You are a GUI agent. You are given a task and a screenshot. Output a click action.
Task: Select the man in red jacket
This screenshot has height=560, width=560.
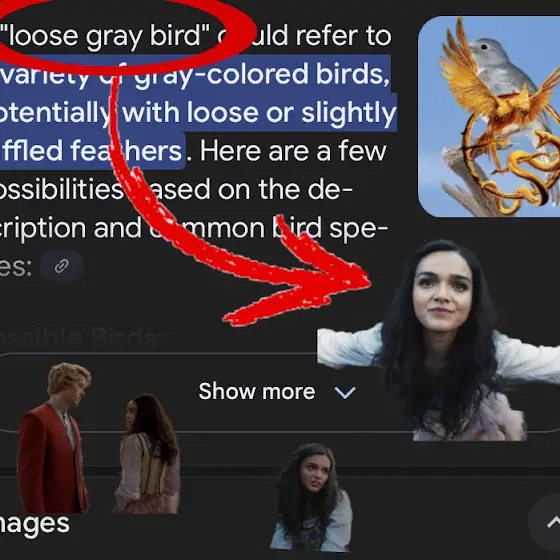tap(54, 438)
